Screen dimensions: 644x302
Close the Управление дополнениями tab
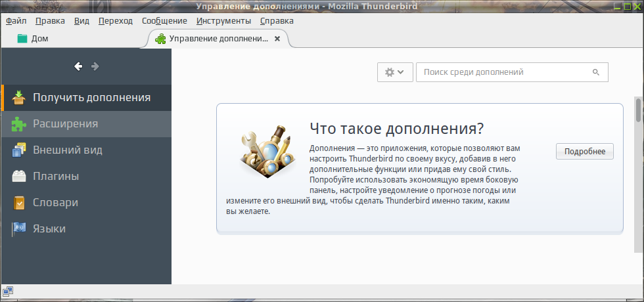click(x=277, y=39)
